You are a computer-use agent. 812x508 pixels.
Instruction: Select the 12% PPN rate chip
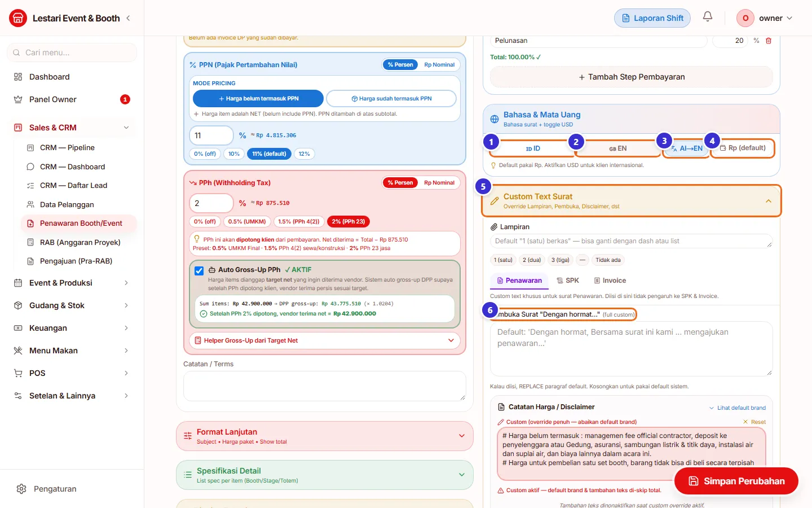[x=304, y=154]
